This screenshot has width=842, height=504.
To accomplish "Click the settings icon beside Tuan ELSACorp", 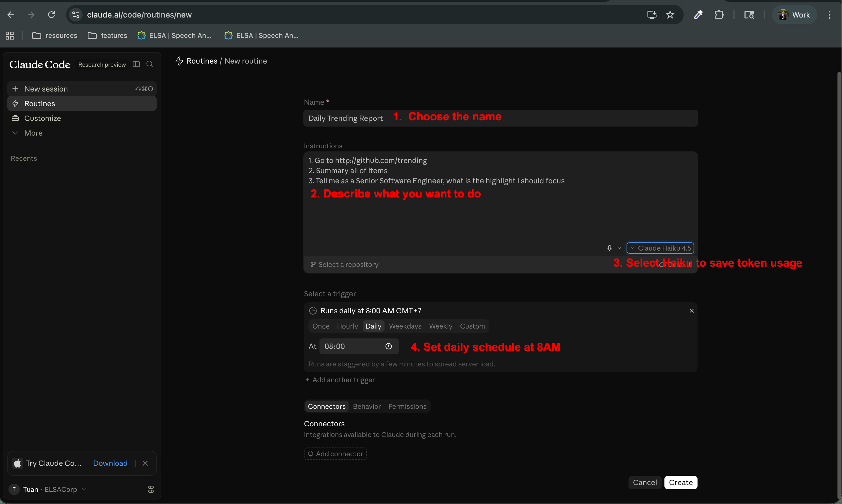I will point(151,489).
